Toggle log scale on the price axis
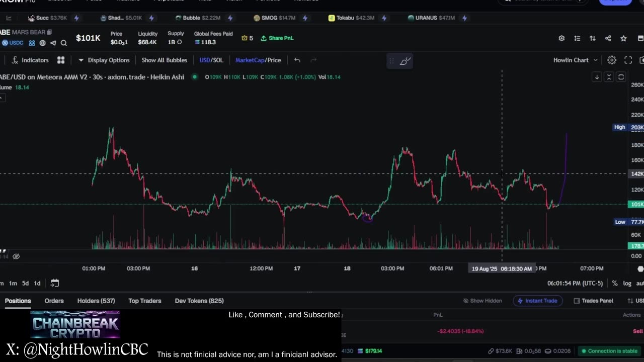 [x=627, y=283]
